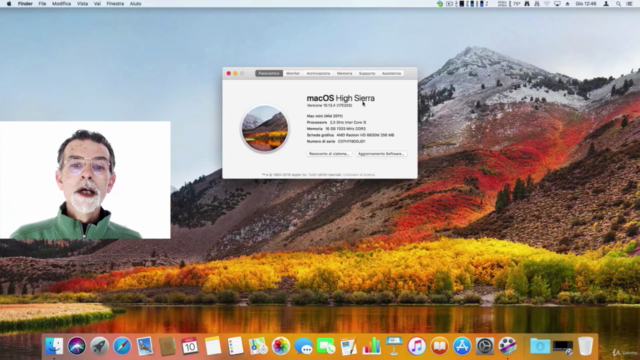Switch to the Supporto tab
This screenshot has width=640, height=360.
click(x=367, y=73)
